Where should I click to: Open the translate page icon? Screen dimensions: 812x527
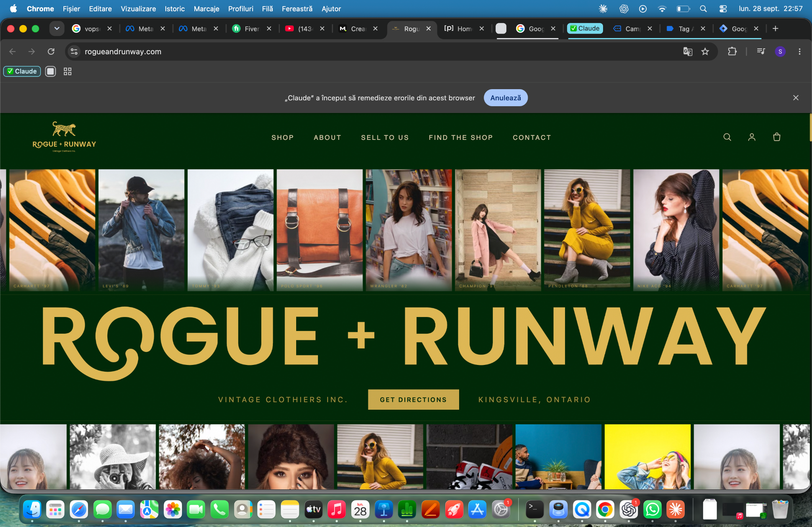pos(688,52)
